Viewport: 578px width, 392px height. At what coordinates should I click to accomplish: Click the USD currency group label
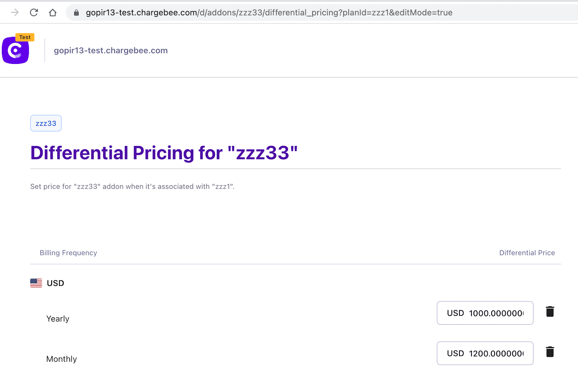point(55,283)
